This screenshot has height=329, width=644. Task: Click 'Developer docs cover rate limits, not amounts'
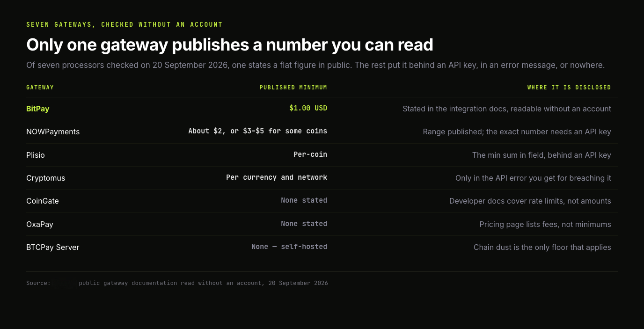click(x=530, y=201)
